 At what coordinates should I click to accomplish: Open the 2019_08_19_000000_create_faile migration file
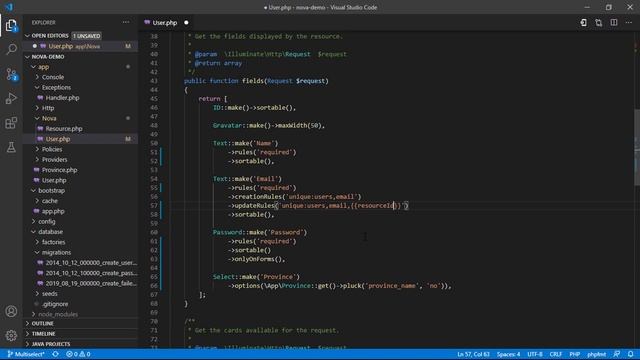coord(81,283)
